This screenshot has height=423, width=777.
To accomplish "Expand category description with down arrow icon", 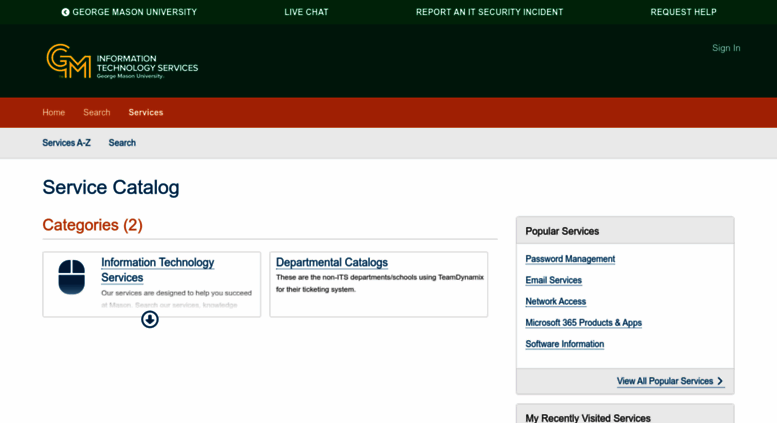I will click(x=150, y=319).
